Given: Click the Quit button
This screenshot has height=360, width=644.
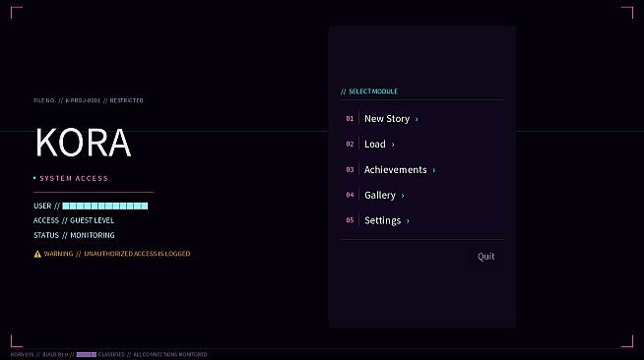Looking at the screenshot, I should pyautogui.click(x=485, y=257).
